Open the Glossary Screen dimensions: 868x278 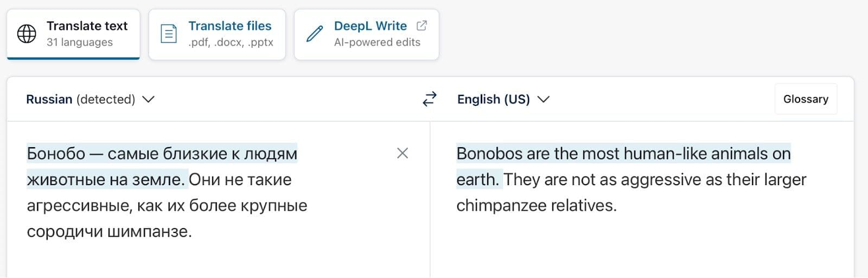click(806, 99)
